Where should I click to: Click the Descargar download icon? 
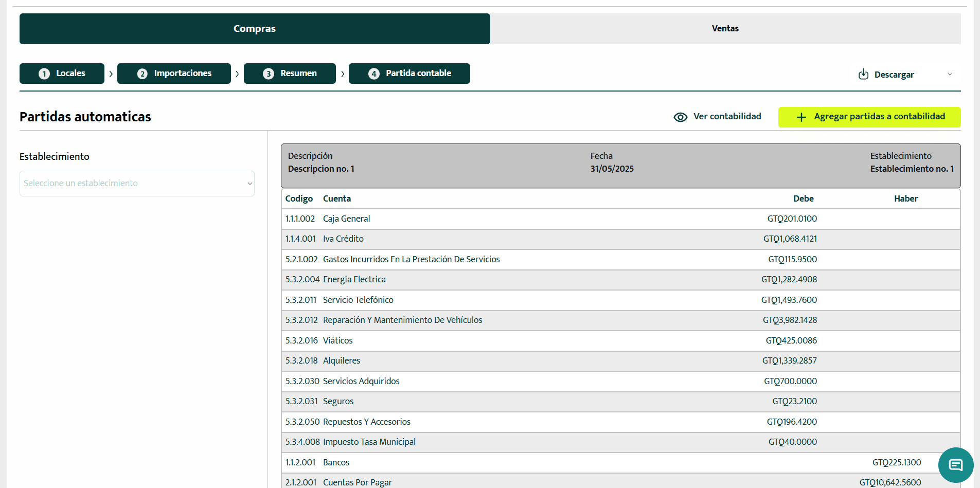click(864, 74)
